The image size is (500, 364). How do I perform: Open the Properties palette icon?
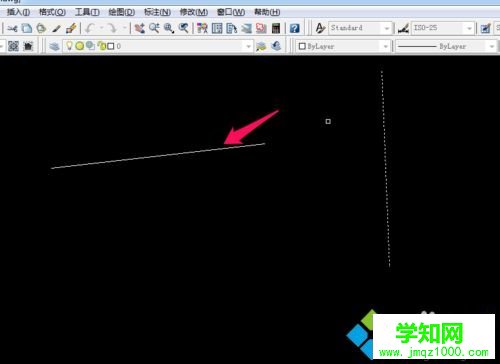(202, 28)
